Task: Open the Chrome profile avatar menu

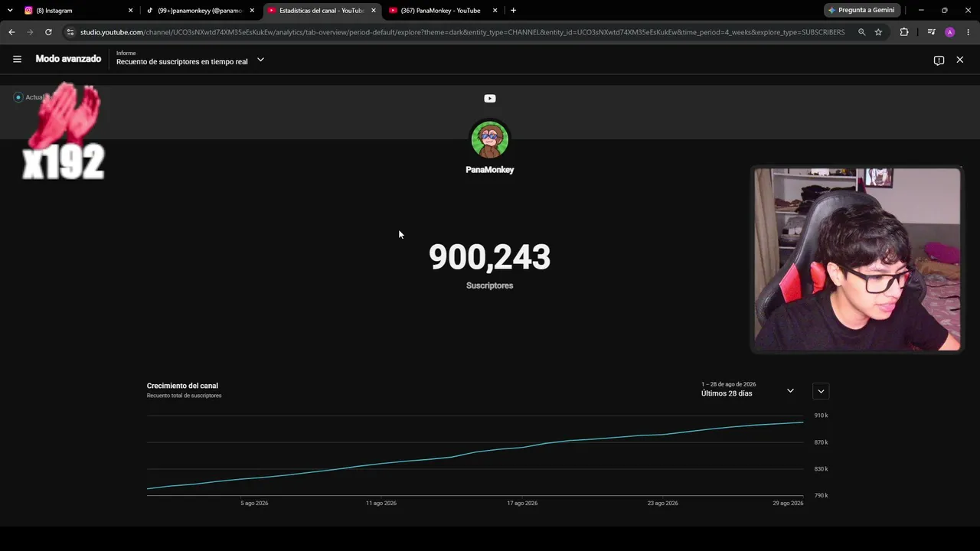Action: (x=950, y=32)
